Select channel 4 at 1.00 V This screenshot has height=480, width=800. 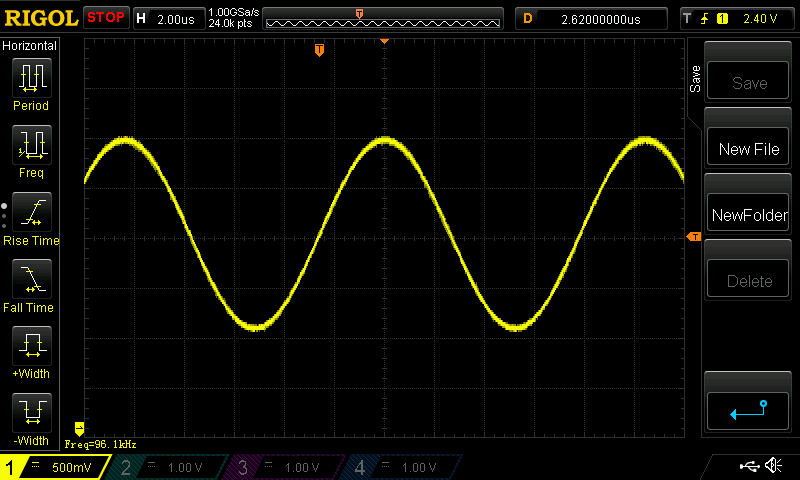pyautogui.click(x=403, y=467)
